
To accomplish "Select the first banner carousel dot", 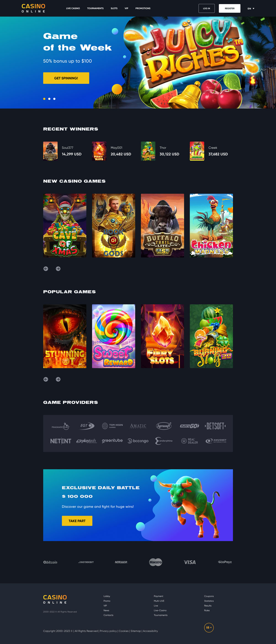I will [44, 99].
